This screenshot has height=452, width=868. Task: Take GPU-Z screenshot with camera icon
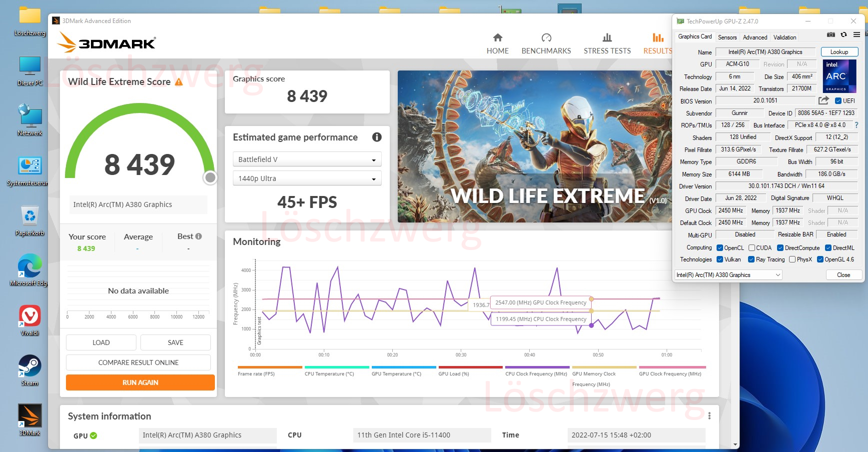point(831,34)
